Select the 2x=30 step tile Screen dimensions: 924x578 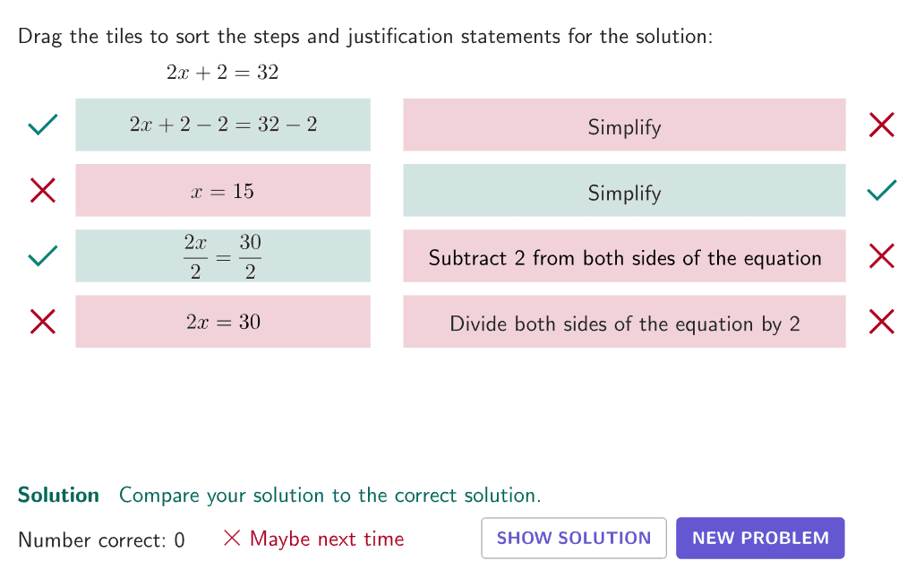[x=223, y=322]
